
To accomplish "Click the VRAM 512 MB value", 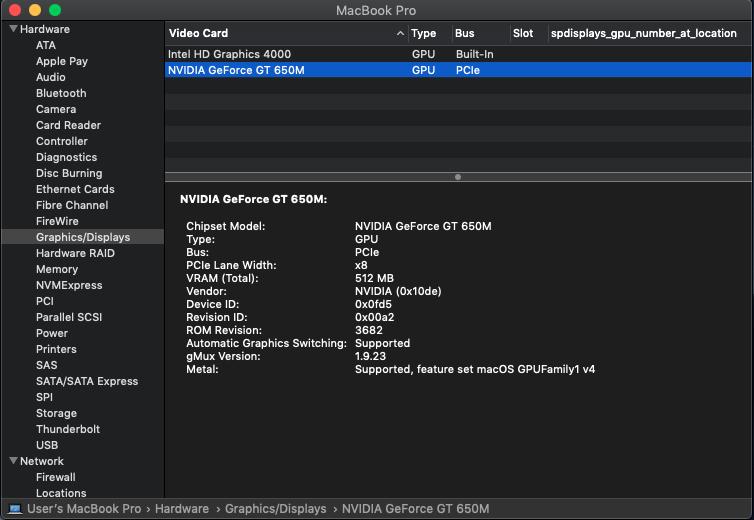I will [x=374, y=278].
